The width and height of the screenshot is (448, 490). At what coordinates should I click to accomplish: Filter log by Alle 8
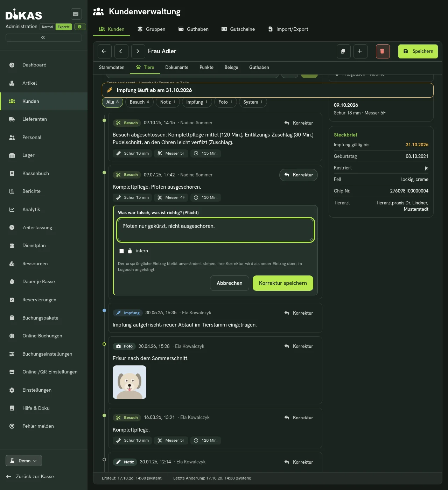(x=112, y=102)
